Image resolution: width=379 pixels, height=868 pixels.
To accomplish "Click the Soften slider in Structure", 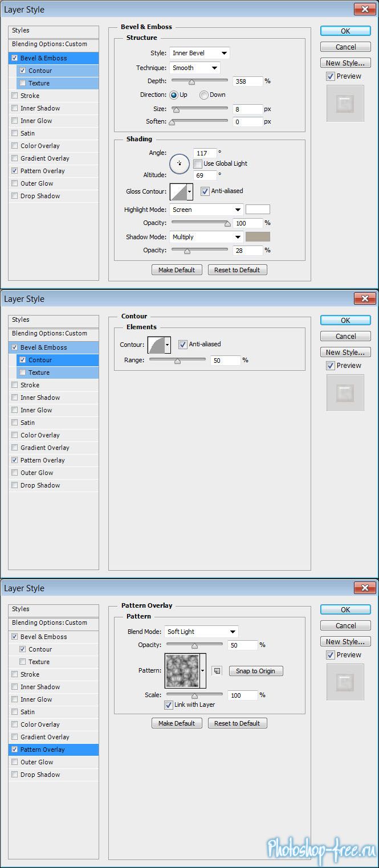I will (172, 122).
